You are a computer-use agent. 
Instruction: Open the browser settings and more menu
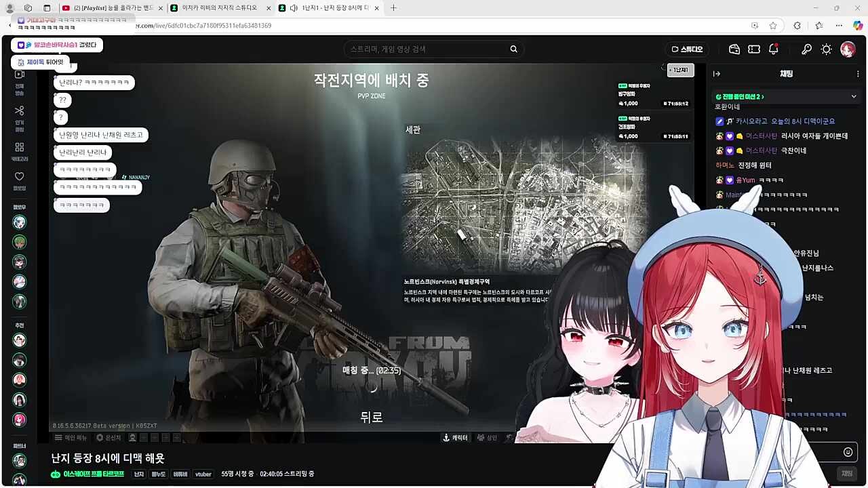pyautogui.click(x=839, y=26)
